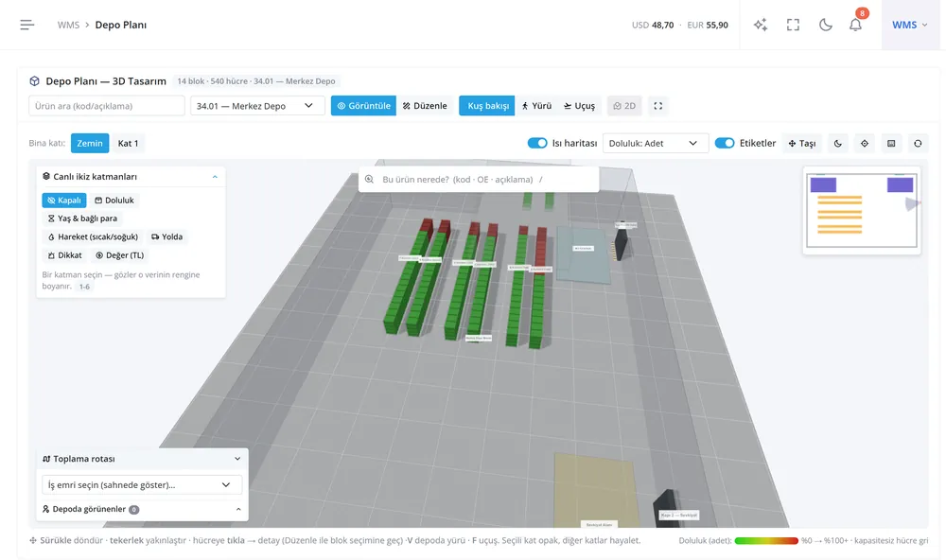The image size is (946, 560).
Task: Open notifications bell with 8 badge
Action: [x=855, y=25]
